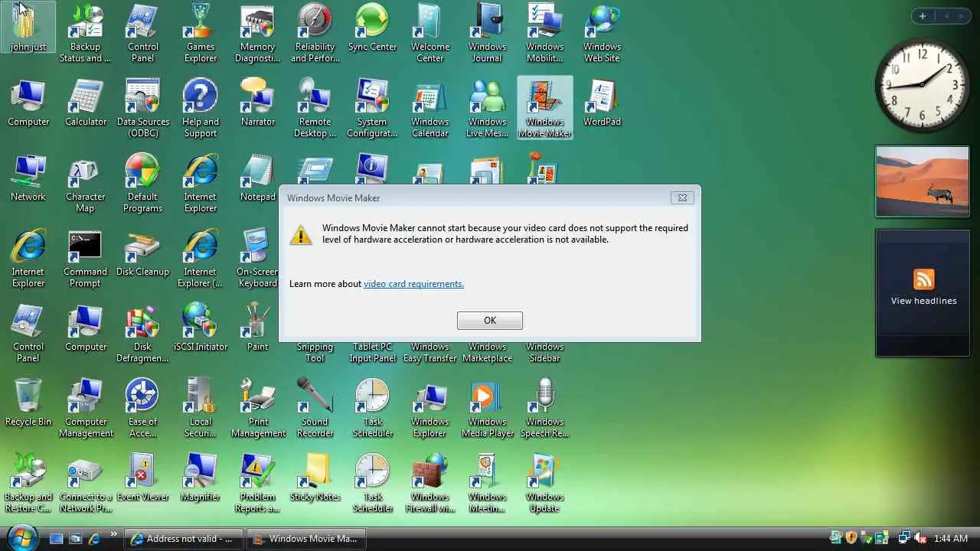Open Windows Calendar
Screen dimensions: 980x551
pos(430,108)
